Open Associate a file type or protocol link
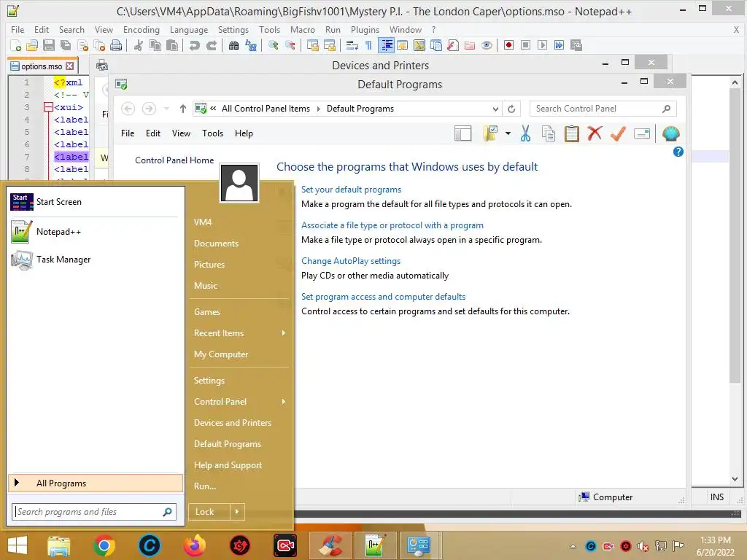 (x=392, y=225)
